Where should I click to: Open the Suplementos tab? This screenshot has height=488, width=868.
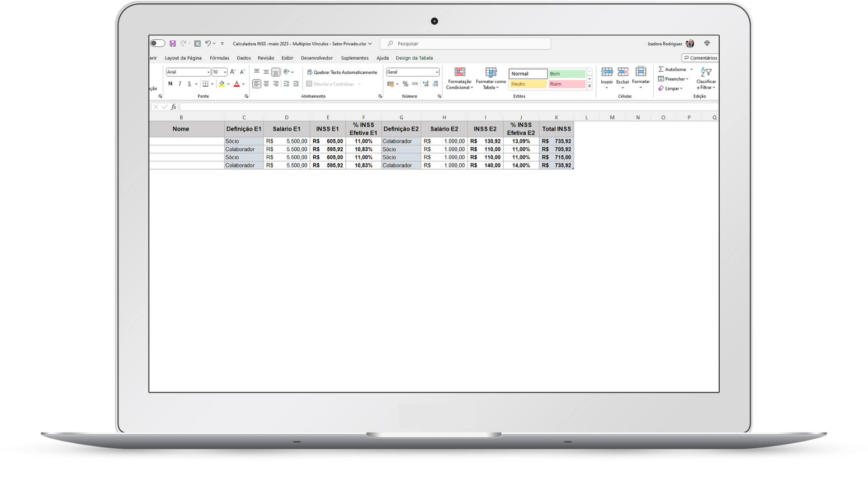pyautogui.click(x=354, y=58)
